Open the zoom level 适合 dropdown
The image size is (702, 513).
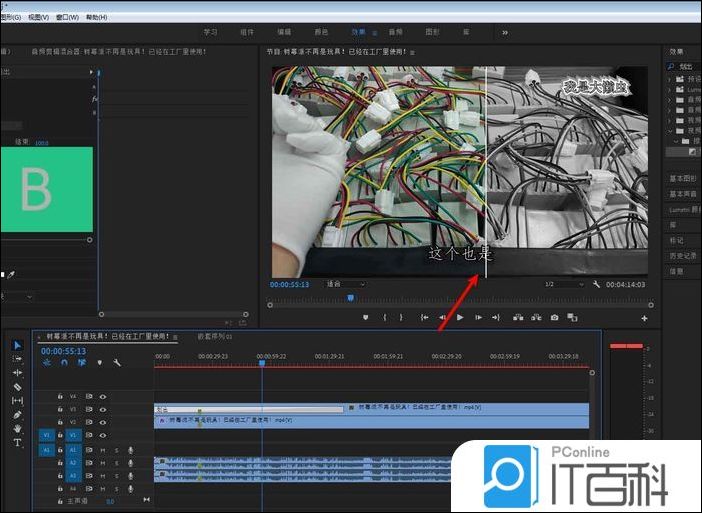coord(345,284)
